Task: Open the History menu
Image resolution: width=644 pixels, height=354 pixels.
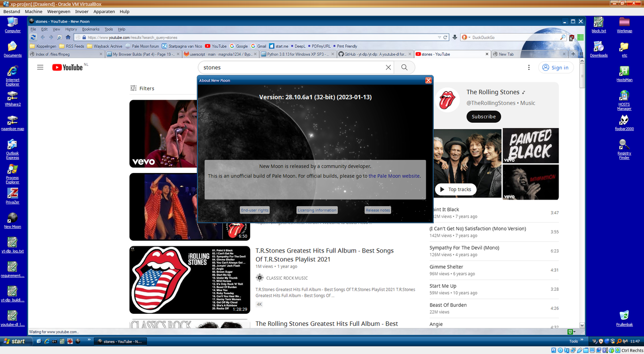Action: click(x=71, y=29)
